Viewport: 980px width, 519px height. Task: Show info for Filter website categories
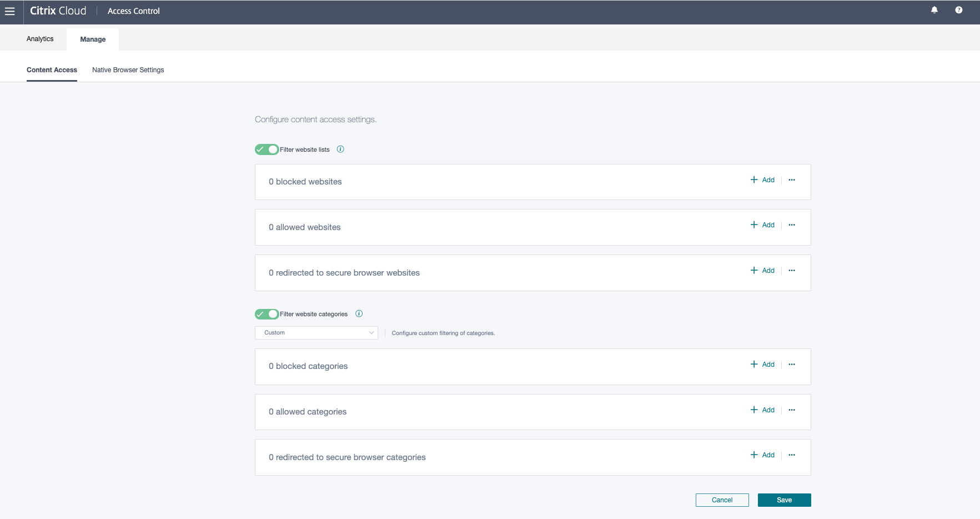click(359, 313)
